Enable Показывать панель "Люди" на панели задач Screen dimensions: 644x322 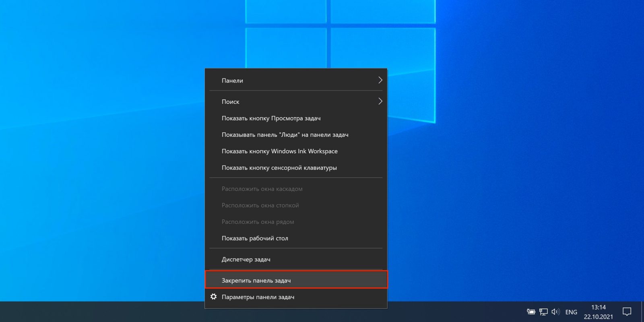coord(285,135)
